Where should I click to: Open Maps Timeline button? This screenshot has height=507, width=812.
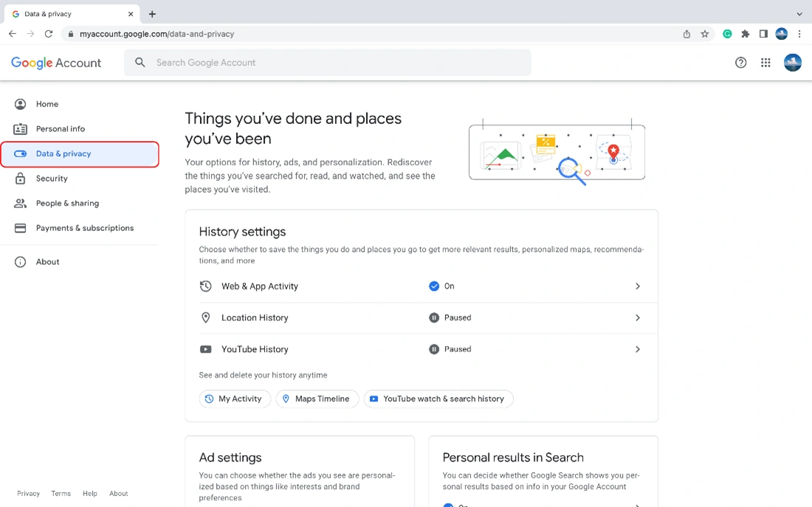tap(317, 399)
